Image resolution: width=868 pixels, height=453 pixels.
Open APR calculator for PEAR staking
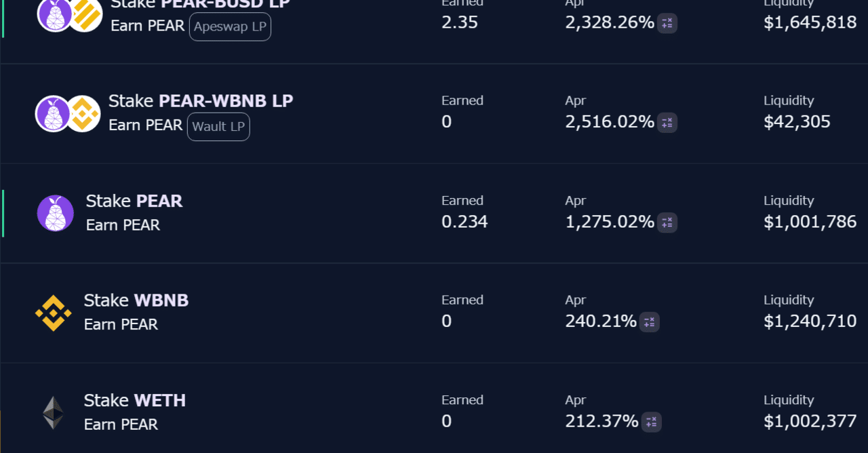pyautogui.click(x=667, y=222)
